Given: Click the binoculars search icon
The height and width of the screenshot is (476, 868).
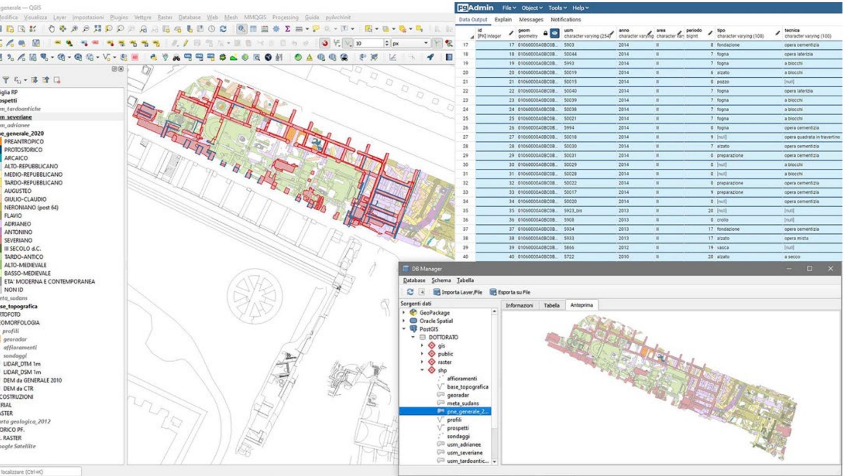Looking at the screenshot, I should pyautogui.click(x=176, y=57).
